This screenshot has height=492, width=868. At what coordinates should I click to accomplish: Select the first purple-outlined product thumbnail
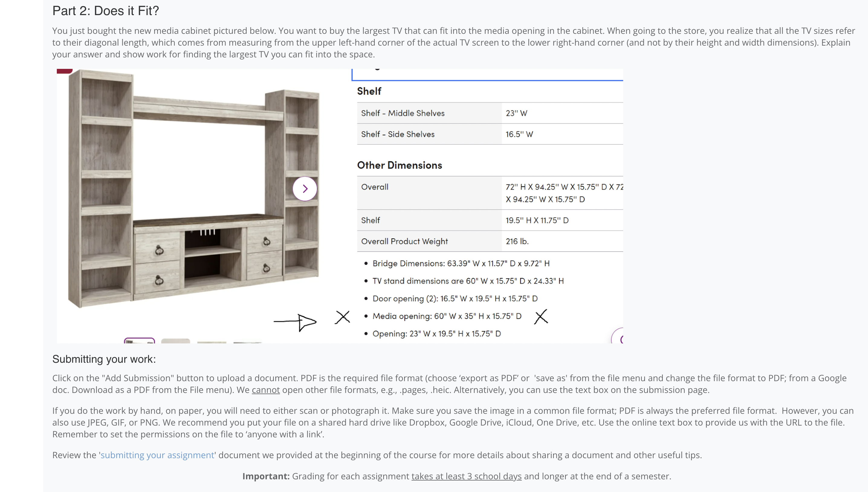pos(140,339)
